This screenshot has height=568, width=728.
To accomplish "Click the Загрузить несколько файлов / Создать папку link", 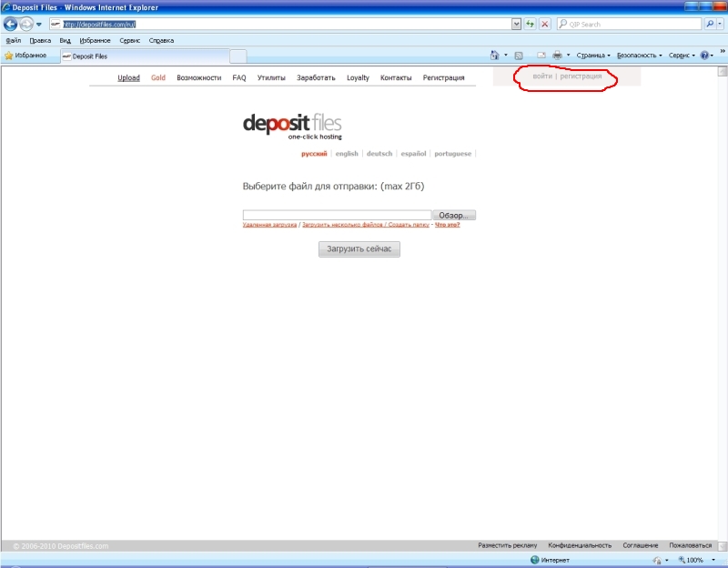I will tap(366, 225).
